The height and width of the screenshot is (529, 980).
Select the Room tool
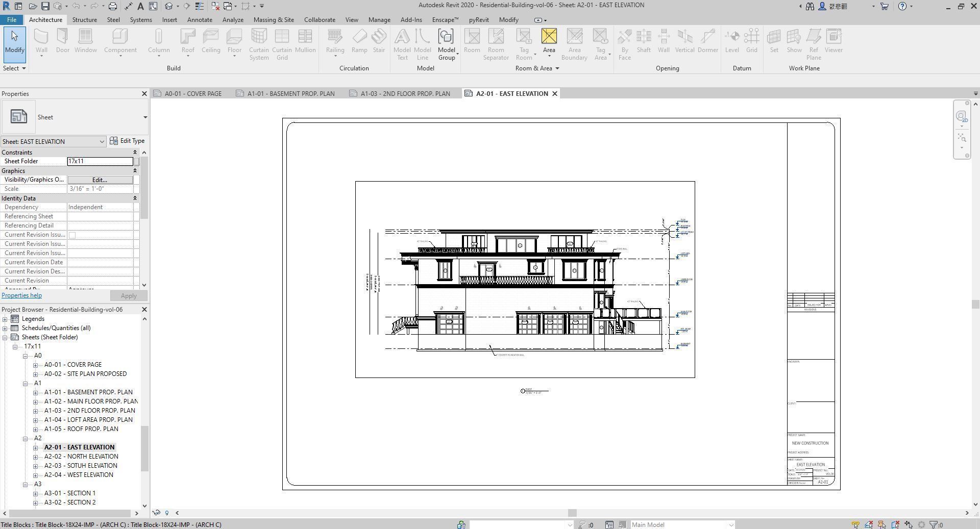click(472, 41)
